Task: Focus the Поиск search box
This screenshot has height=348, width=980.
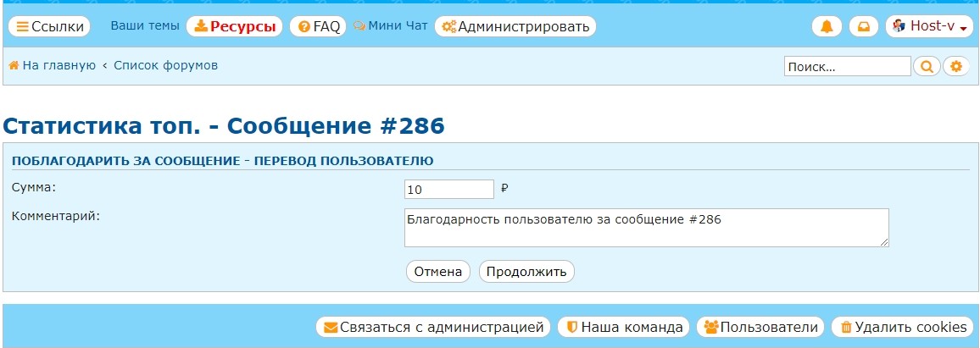Action: (x=846, y=66)
